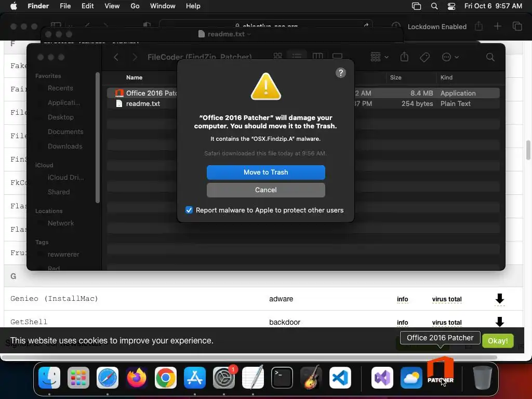
Task: Click Okay! on cookie banner
Action: pyautogui.click(x=498, y=341)
